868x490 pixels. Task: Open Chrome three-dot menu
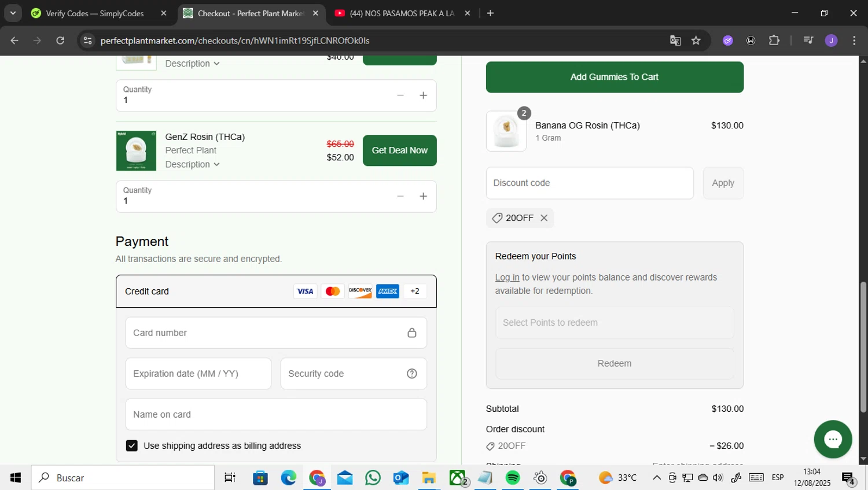point(854,40)
